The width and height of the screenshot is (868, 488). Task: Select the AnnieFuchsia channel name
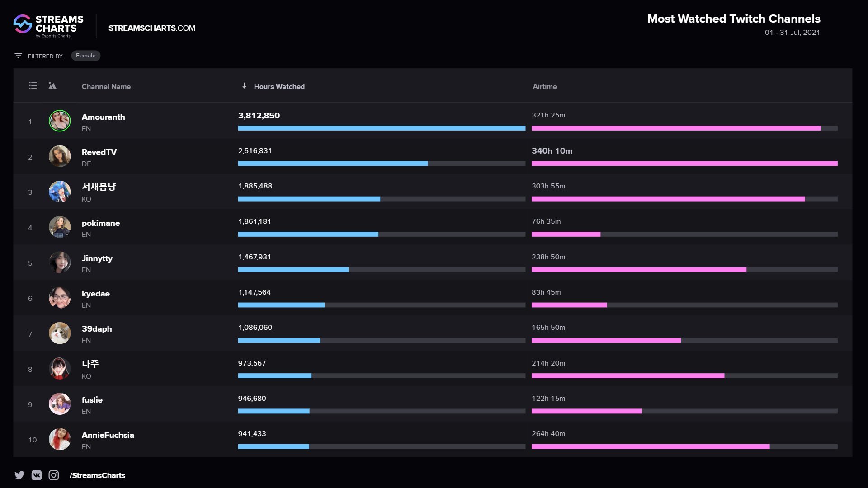(x=108, y=435)
